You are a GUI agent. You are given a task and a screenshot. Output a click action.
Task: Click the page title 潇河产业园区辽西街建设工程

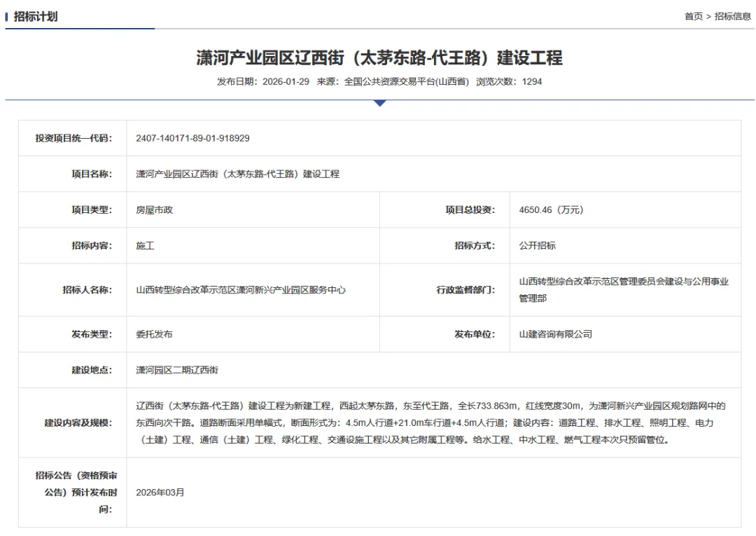tap(379, 58)
